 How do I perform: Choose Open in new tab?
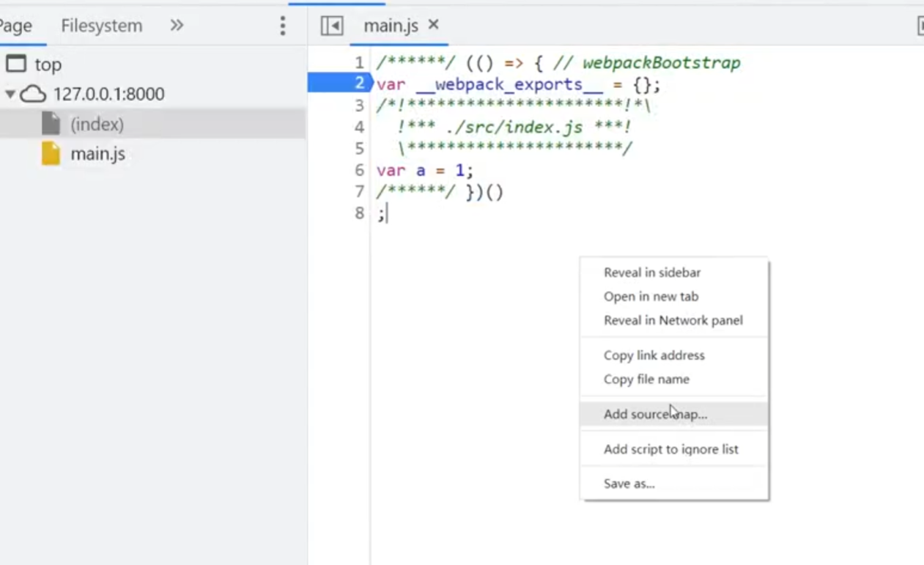pos(651,297)
